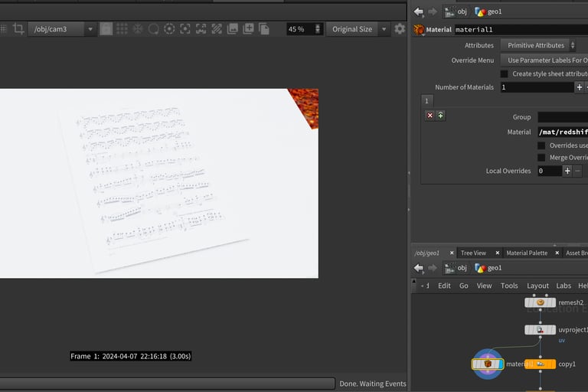The image size is (588, 392).
Task: Open render view settings gear
Action: click(x=400, y=29)
